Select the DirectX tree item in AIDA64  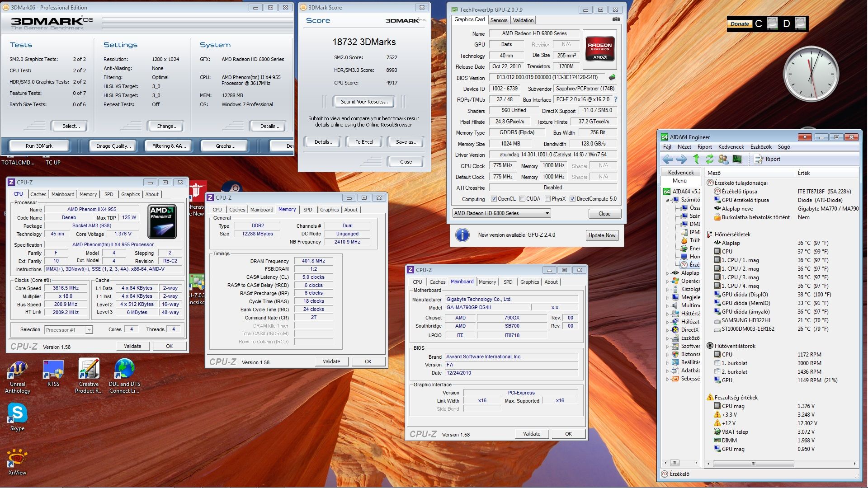click(686, 330)
